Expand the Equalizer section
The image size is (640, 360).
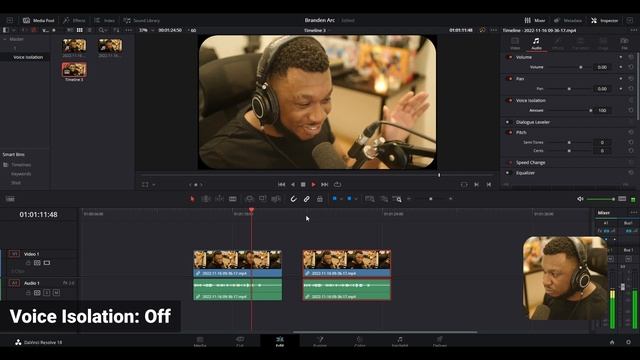[525, 173]
